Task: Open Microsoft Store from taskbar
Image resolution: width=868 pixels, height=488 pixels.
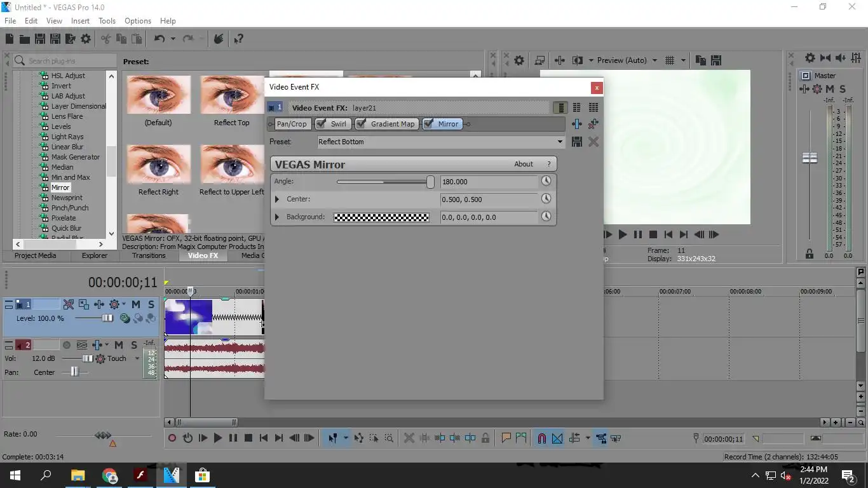Action: tap(202, 475)
